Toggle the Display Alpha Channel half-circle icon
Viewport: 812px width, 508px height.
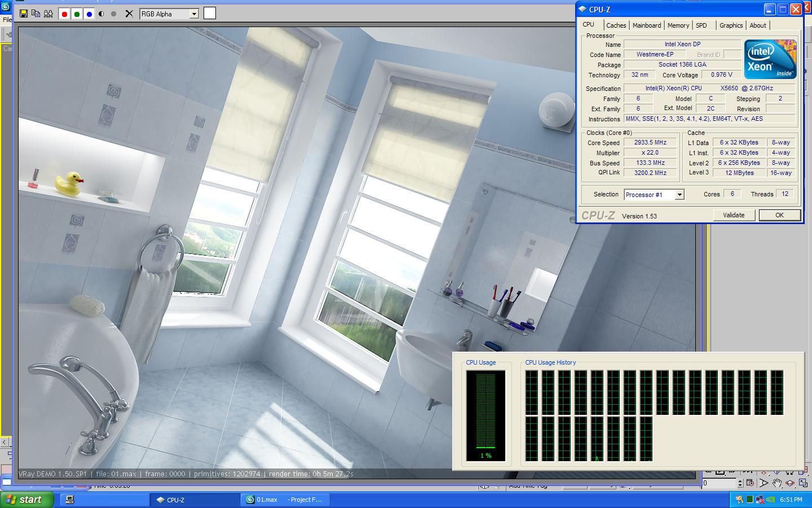[x=101, y=14]
